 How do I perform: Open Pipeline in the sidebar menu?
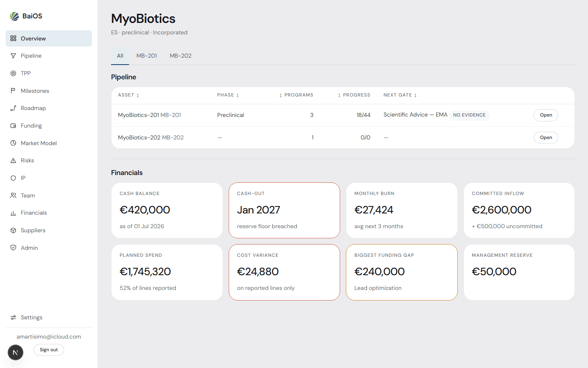click(x=49, y=56)
